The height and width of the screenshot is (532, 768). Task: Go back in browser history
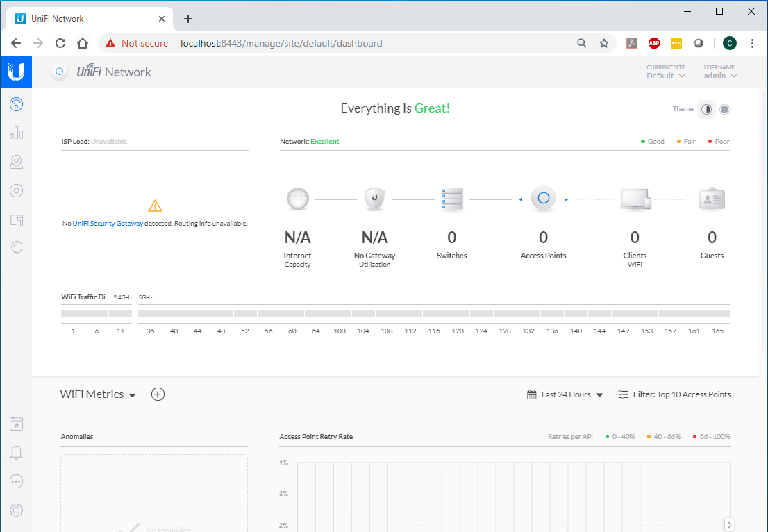tap(16, 43)
